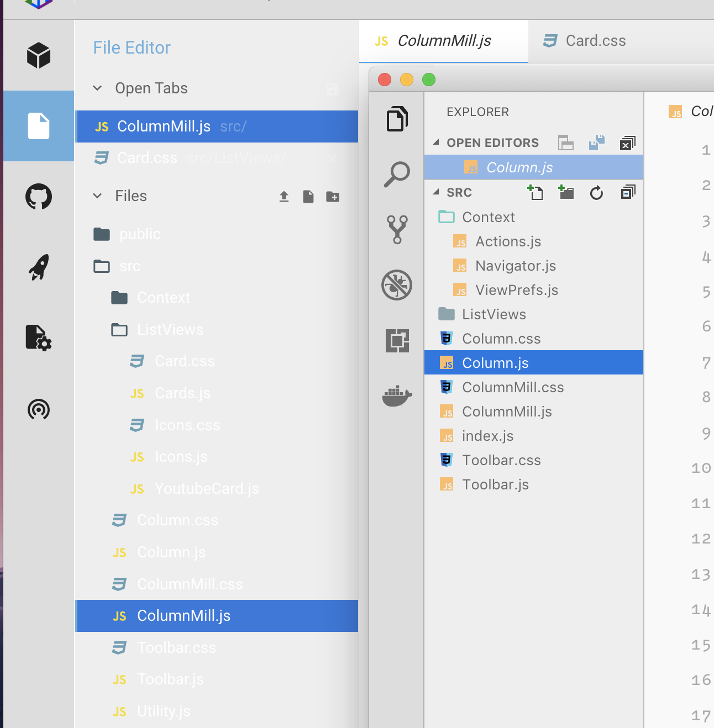Open the VS Code Search magnifier icon
This screenshot has width=714, height=728.
pos(397,175)
